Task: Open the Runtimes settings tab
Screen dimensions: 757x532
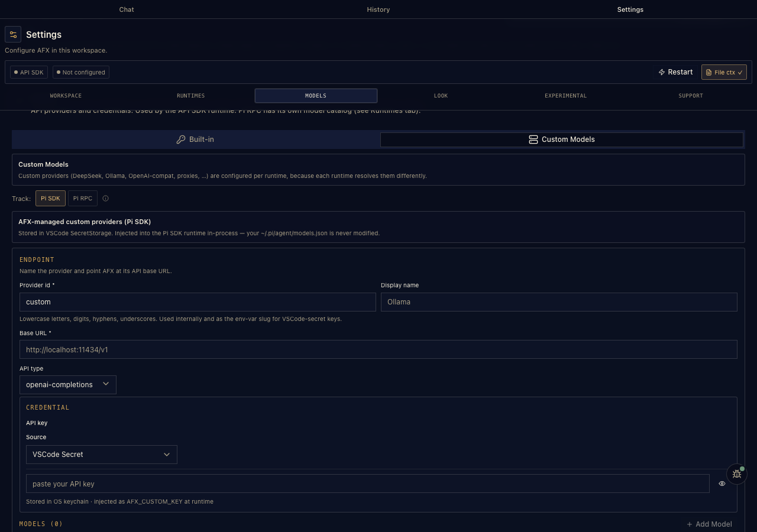Action: point(190,96)
